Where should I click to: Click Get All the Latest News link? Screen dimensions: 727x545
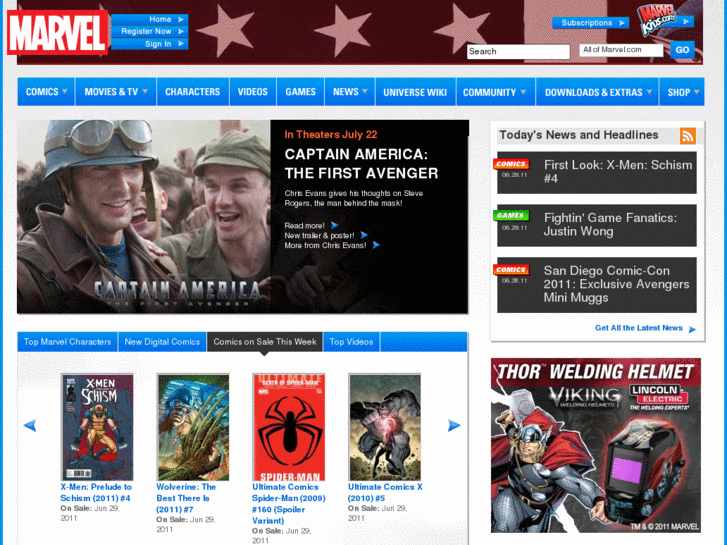[x=638, y=328]
